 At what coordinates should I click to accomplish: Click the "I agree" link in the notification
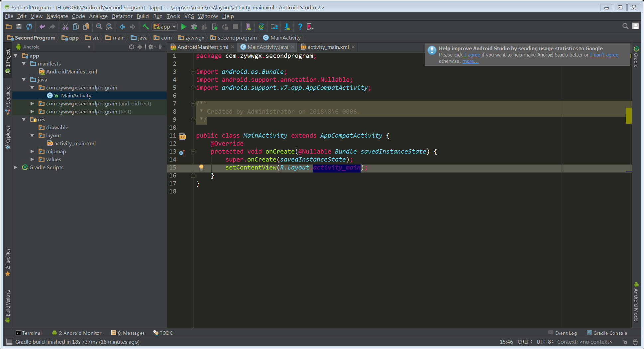(x=472, y=55)
